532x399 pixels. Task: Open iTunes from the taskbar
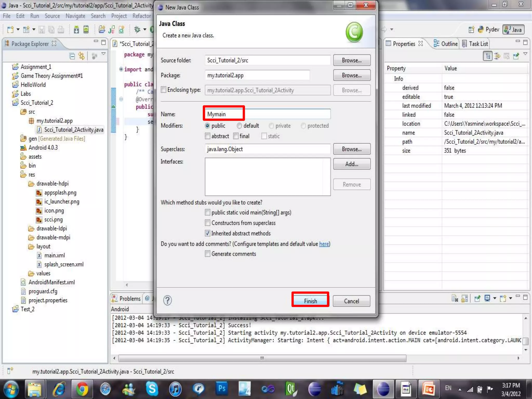click(x=175, y=389)
